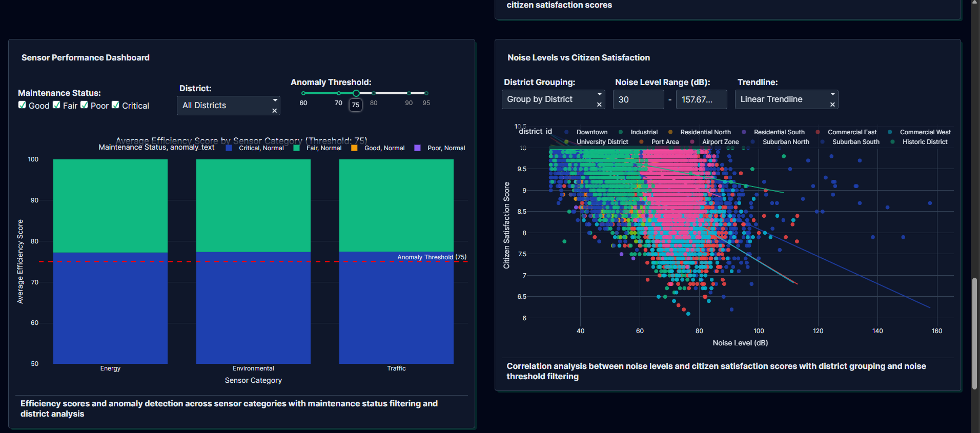Toggle the Fair maintenance status checkbox
The width and height of the screenshot is (980, 433).
(x=56, y=105)
